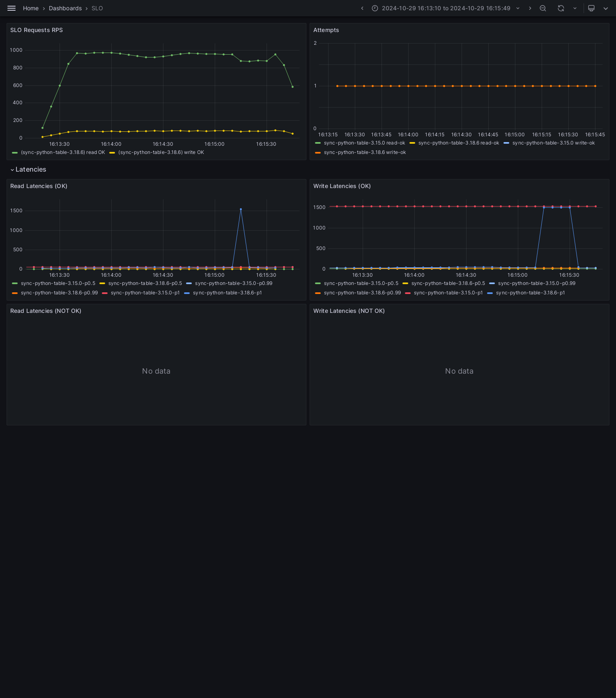Open Read Latencies (NOT OK) panel title
The width and height of the screenshot is (616, 698).
point(46,311)
